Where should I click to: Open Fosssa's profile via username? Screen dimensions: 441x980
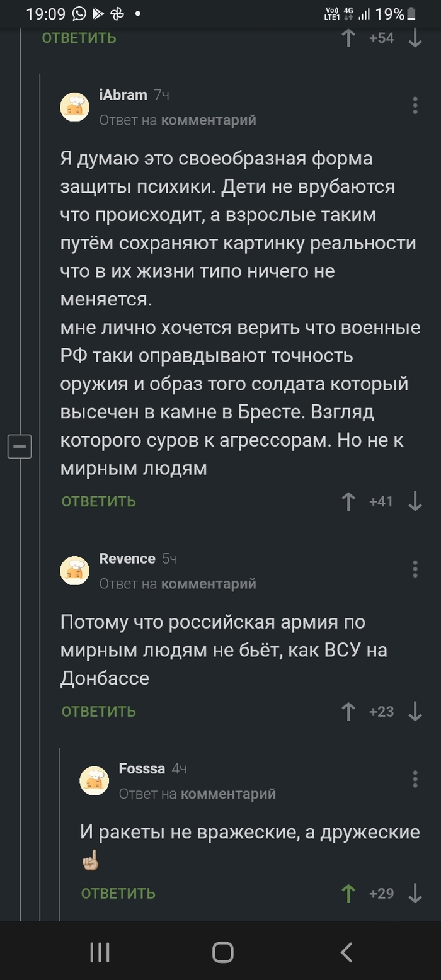tap(142, 769)
